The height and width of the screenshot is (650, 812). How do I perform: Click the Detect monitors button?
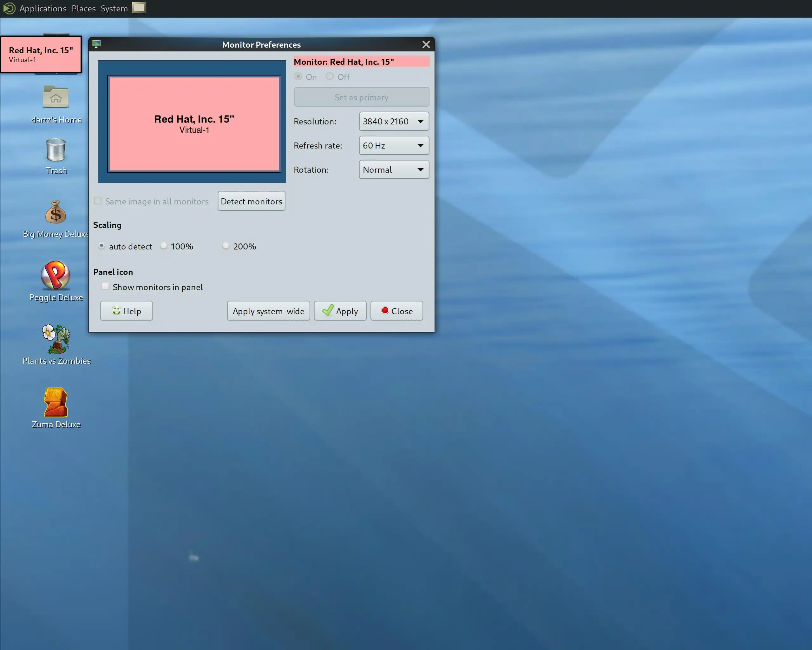tap(251, 201)
